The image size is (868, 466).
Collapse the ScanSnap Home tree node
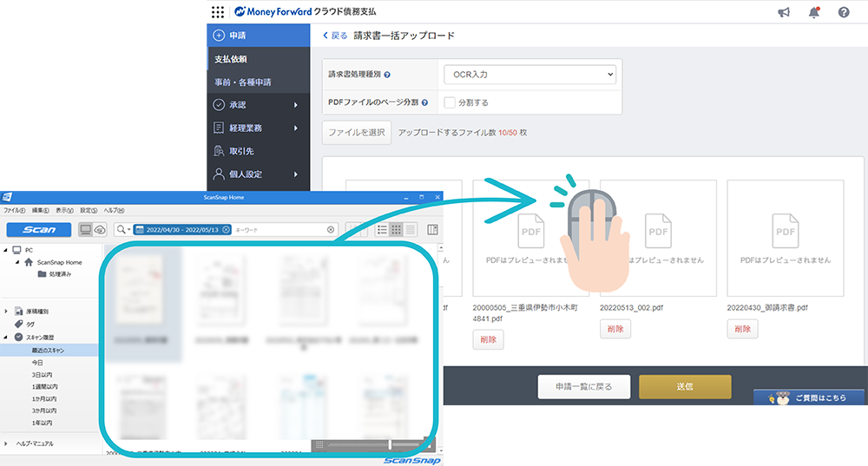coord(17,262)
